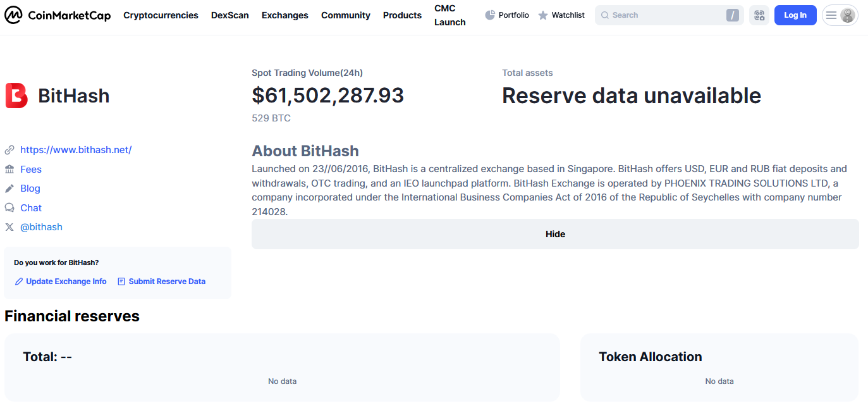This screenshot has height=420, width=868.
Task: Go to Portfolio
Action: [507, 15]
